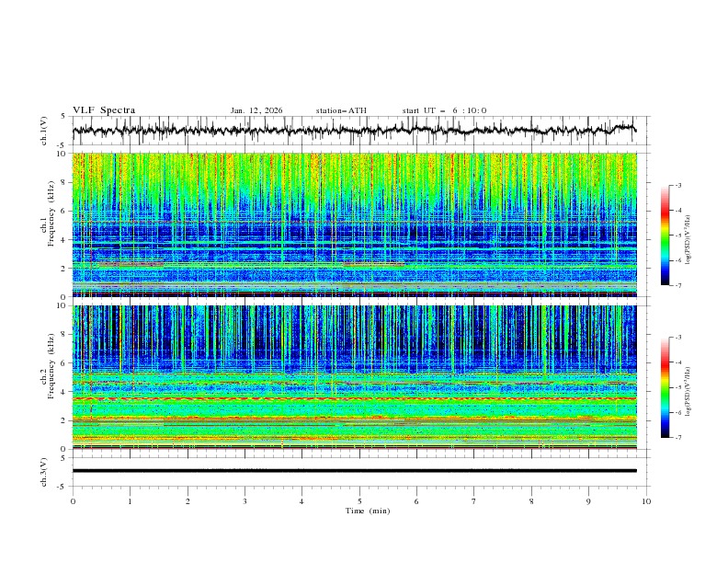
Task: Click the upper color scale bar for ch.1
Action: tap(665, 236)
